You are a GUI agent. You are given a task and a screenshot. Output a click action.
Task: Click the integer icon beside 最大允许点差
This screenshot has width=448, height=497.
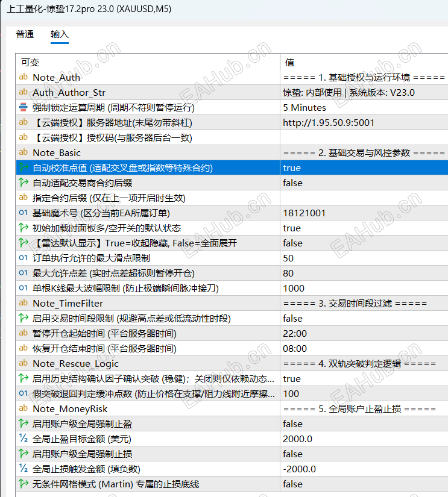point(23,273)
